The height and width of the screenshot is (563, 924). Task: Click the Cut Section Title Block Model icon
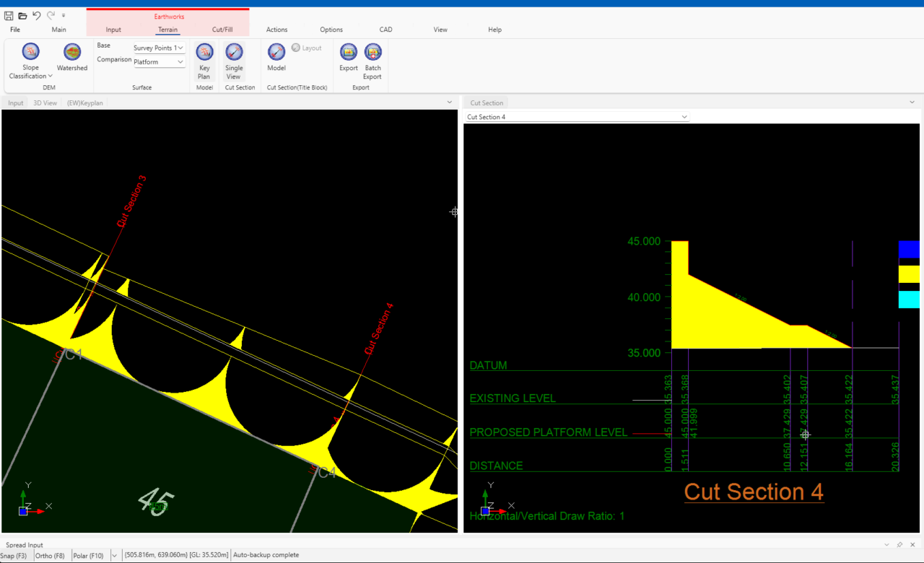276,53
